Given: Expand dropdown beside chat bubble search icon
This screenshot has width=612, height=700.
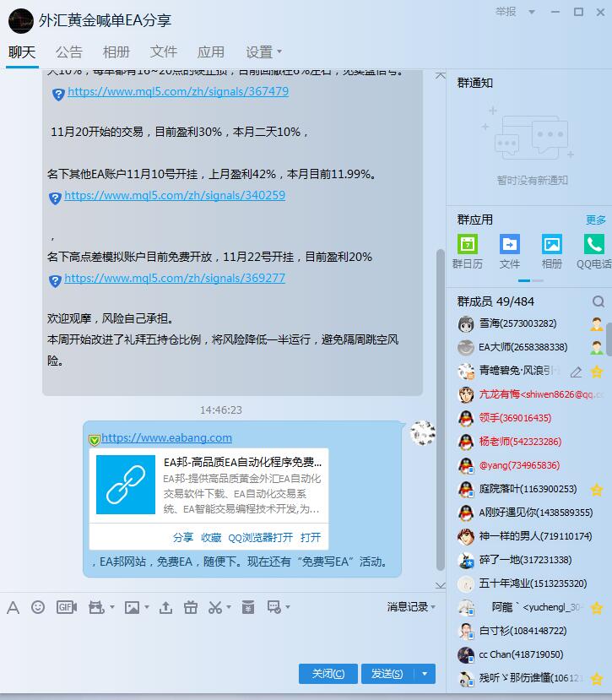Looking at the screenshot, I should pos(288,607).
